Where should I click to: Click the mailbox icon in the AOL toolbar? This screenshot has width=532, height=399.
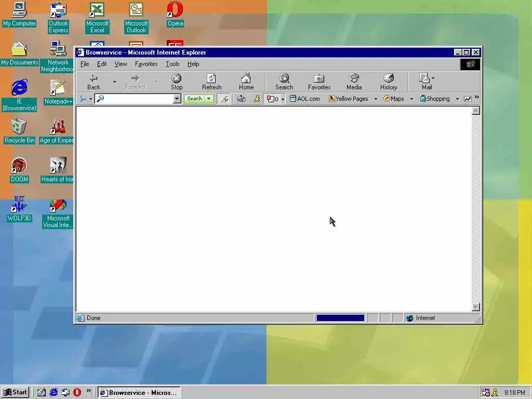tap(241, 99)
